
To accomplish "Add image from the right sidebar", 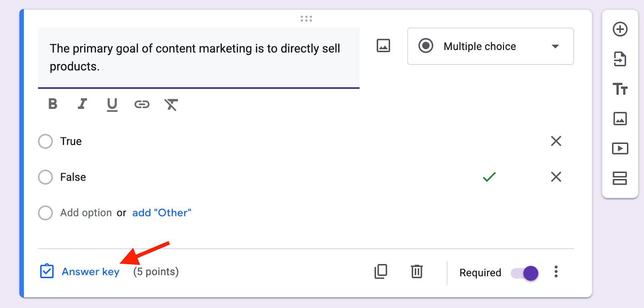I will coord(620,119).
